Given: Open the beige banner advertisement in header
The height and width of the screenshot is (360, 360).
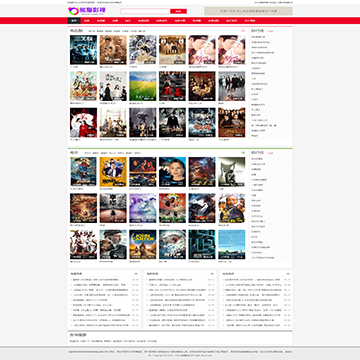Looking at the screenshot, I should (x=248, y=11).
